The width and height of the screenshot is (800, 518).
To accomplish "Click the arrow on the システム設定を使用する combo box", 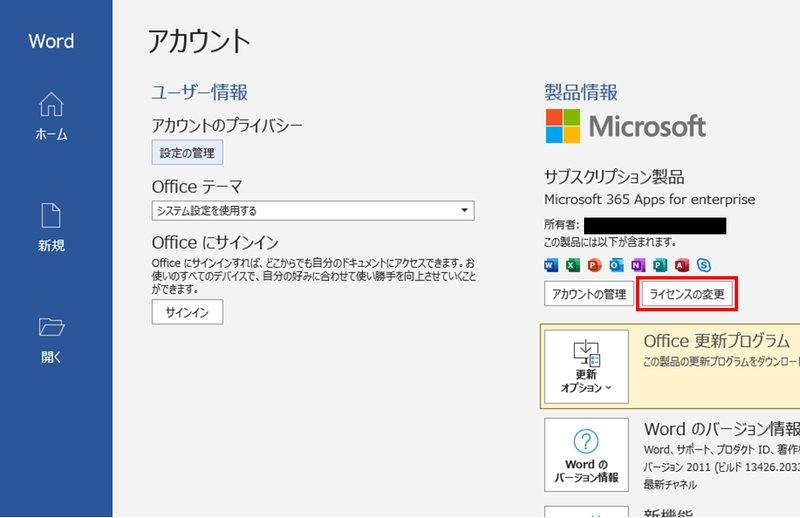I will coord(464,210).
